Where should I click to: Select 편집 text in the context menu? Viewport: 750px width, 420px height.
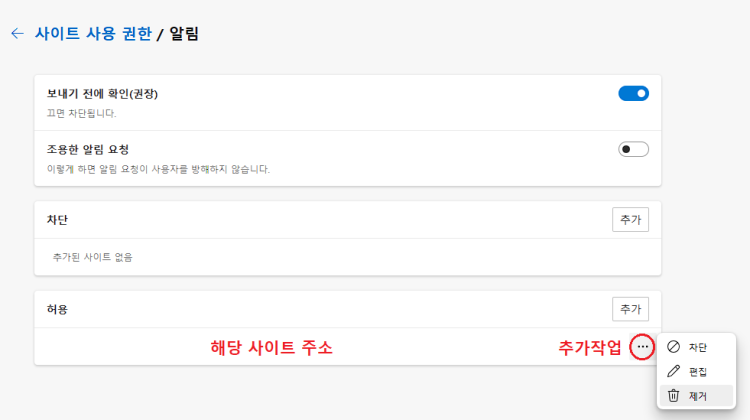point(697,372)
